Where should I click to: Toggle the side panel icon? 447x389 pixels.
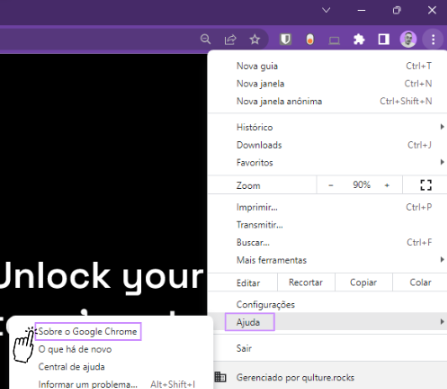[x=384, y=40]
